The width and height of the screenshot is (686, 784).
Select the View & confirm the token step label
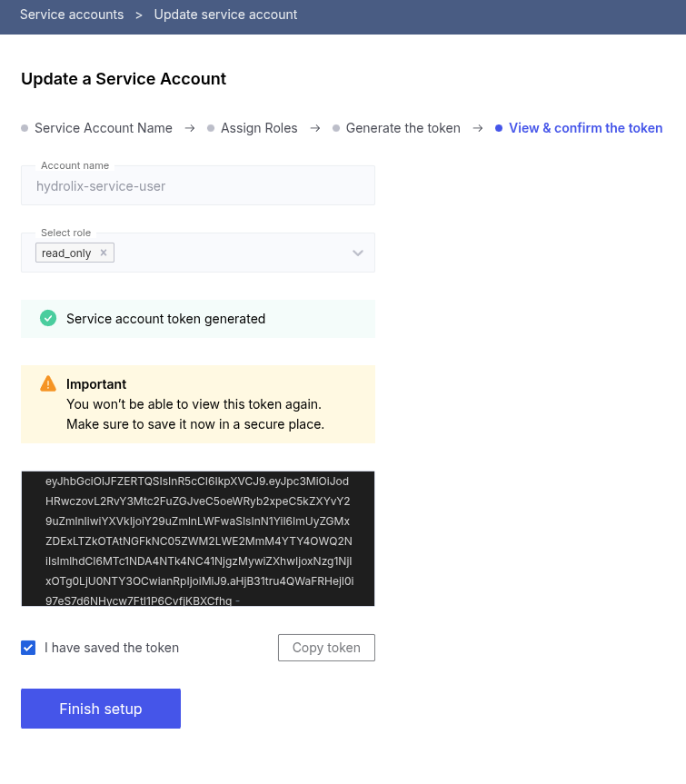tap(585, 128)
